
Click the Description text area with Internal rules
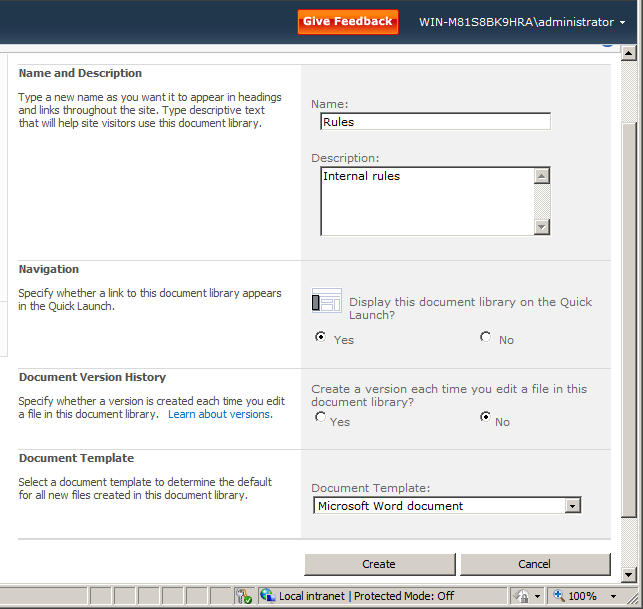tap(427, 201)
